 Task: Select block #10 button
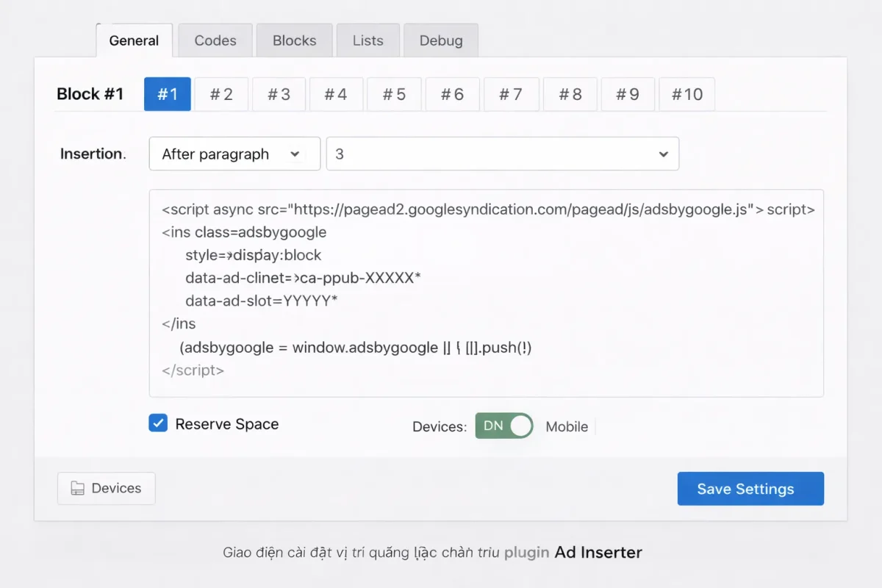pyautogui.click(x=686, y=94)
